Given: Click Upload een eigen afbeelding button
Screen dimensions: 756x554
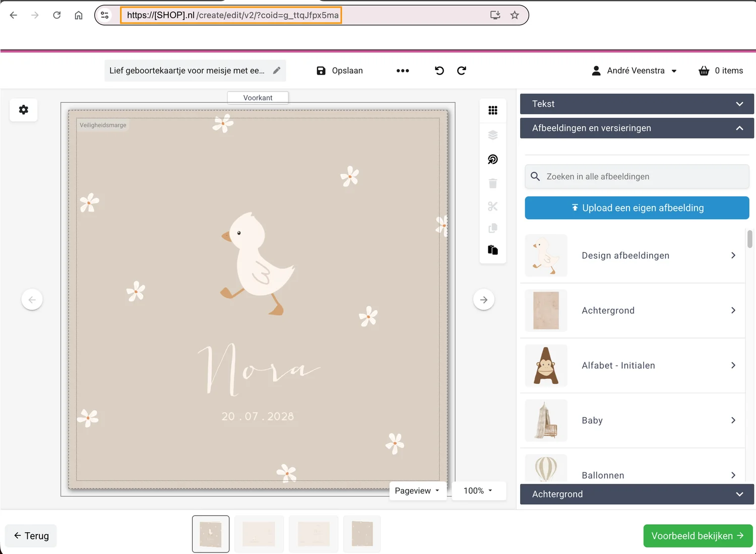Looking at the screenshot, I should pos(637,208).
